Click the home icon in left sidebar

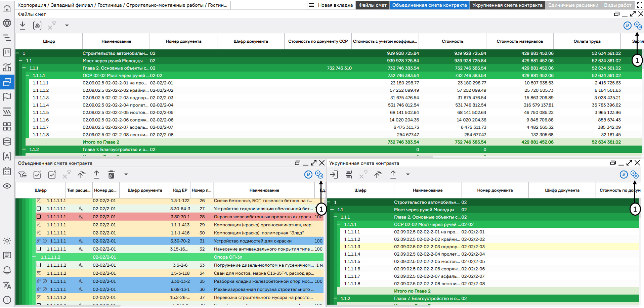7,8
